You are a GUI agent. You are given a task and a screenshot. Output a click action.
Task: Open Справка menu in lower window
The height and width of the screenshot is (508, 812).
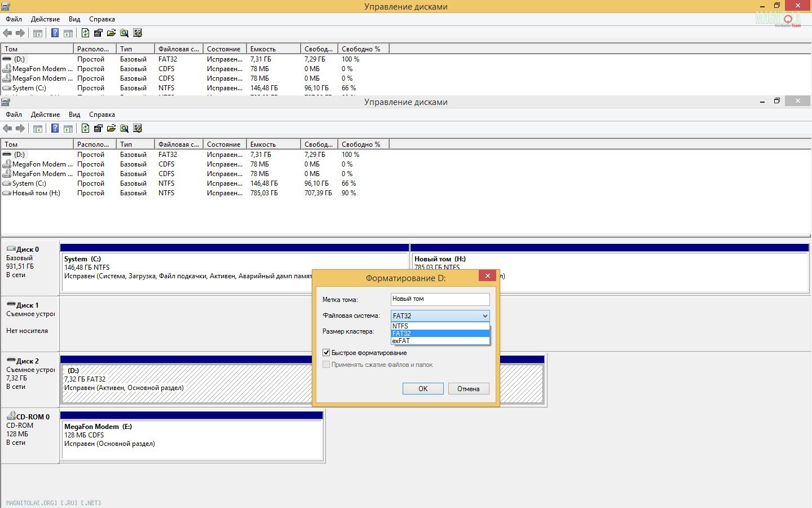(x=102, y=115)
